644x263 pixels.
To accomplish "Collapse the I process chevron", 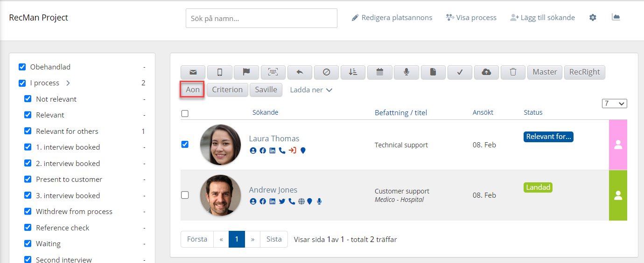I will tap(68, 83).
